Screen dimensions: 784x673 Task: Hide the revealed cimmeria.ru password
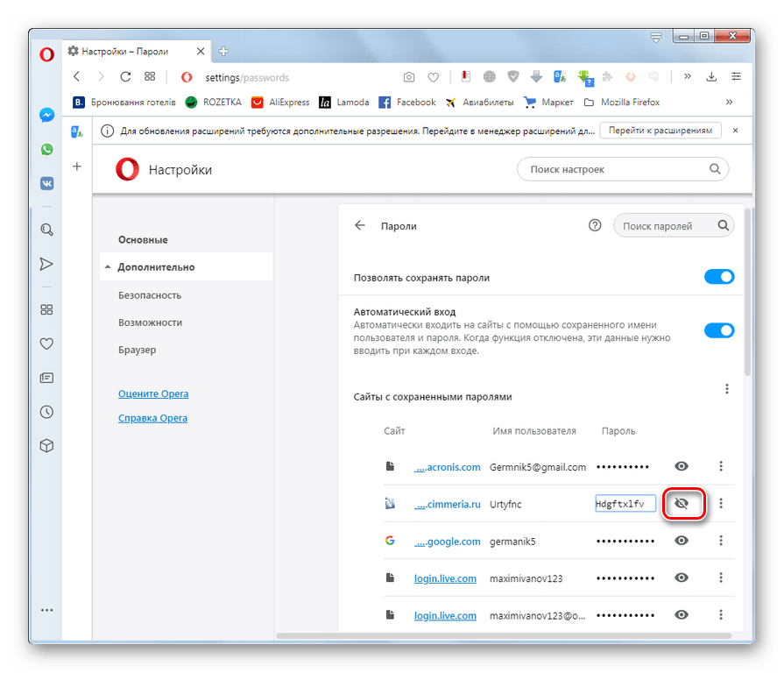[x=682, y=504]
